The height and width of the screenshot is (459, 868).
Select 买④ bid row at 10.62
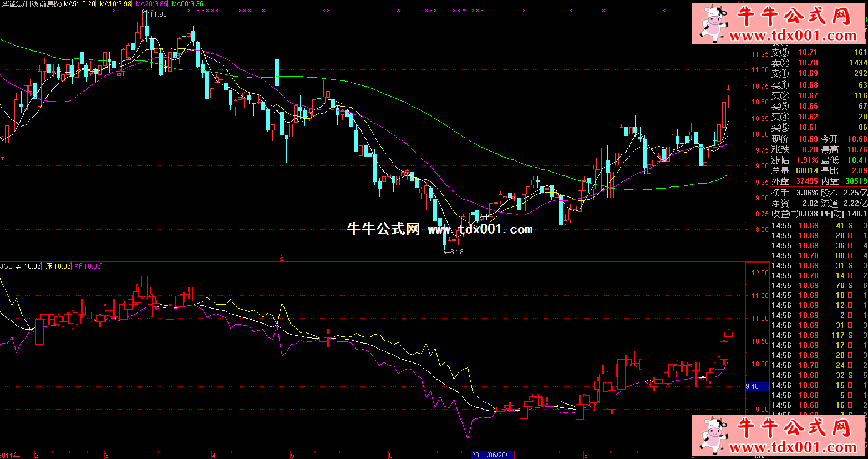(x=819, y=117)
